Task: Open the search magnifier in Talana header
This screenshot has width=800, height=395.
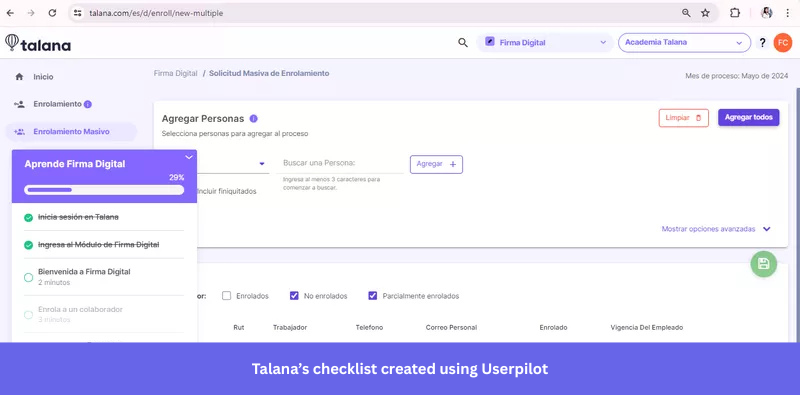Action: (463, 43)
